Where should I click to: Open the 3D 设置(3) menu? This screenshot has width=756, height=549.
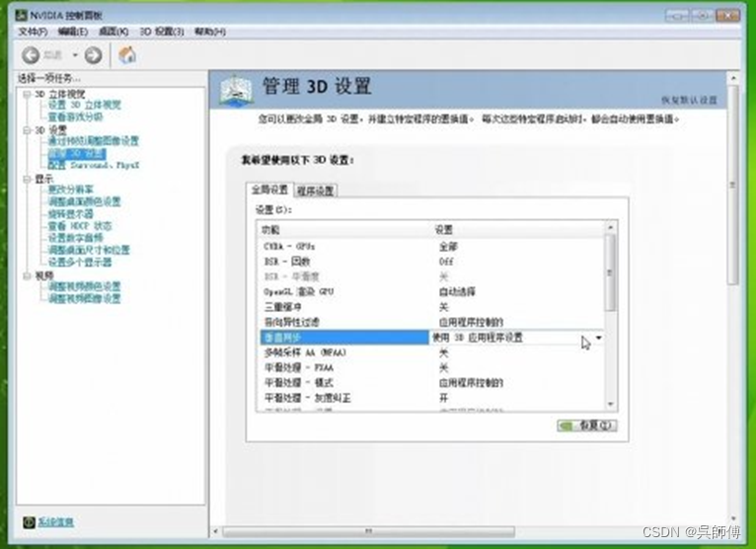tap(162, 32)
